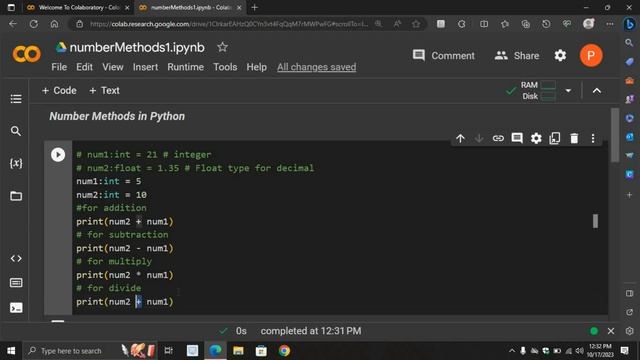Open Bing Copilot sidebar icon
The width and height of the screenshot is (640, 360).
[629, 24]
